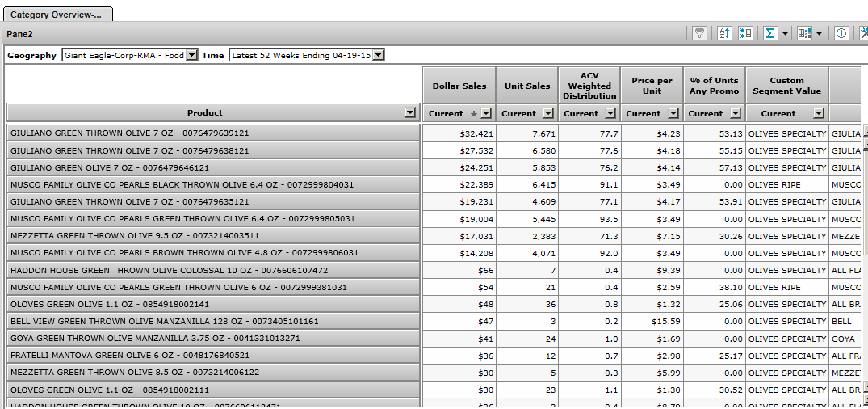The width and height of the screenshot is (868, 409).
Task: Switch to the Category Overview tab
Action: tap(57, 15)
